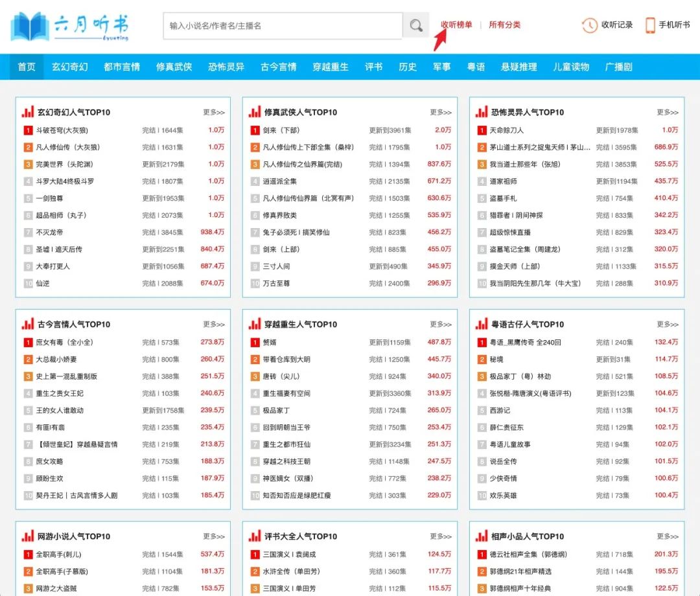Open the book 剑来（下部）
This screenshot has width=700, height=596.
pyautogui.click(x=281, y=130)
